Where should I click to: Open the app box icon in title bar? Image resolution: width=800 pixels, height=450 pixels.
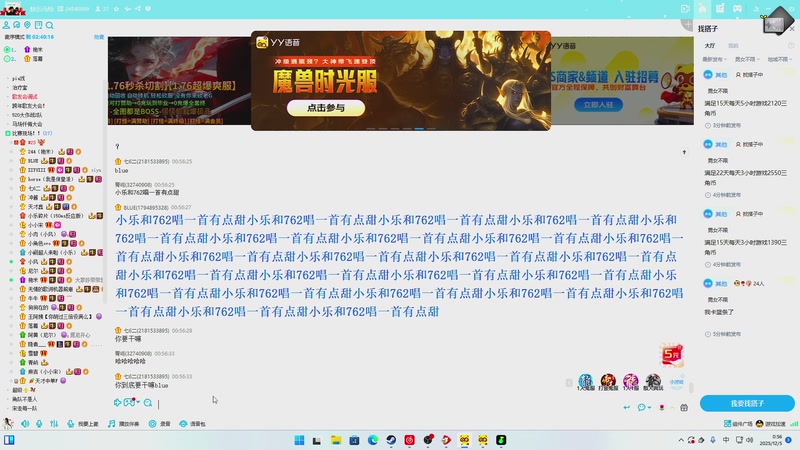click(x=720, y=8)
